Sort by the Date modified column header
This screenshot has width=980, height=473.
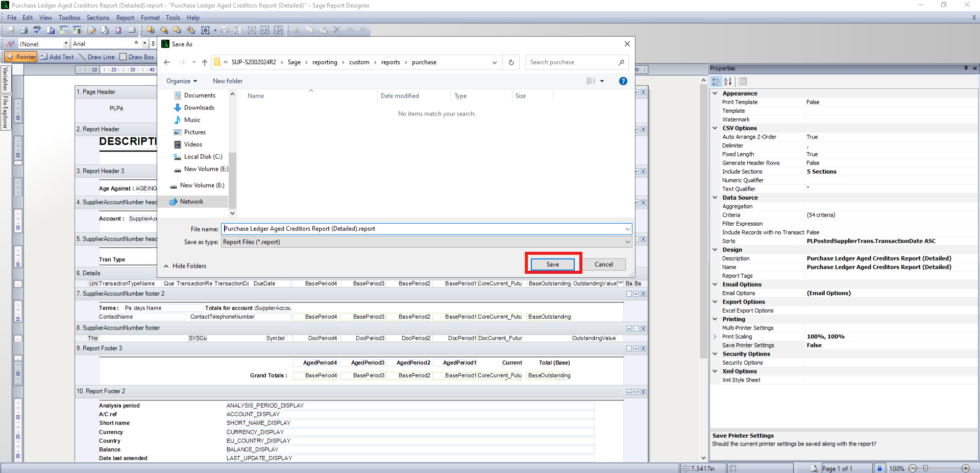(x=400, y=96)
